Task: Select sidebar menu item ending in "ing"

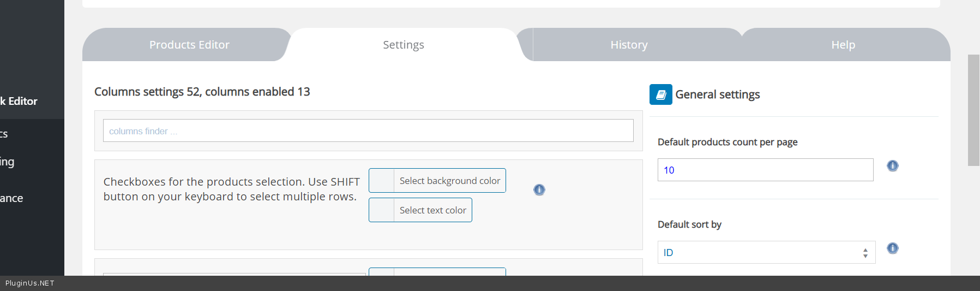Action: (8, 162)
